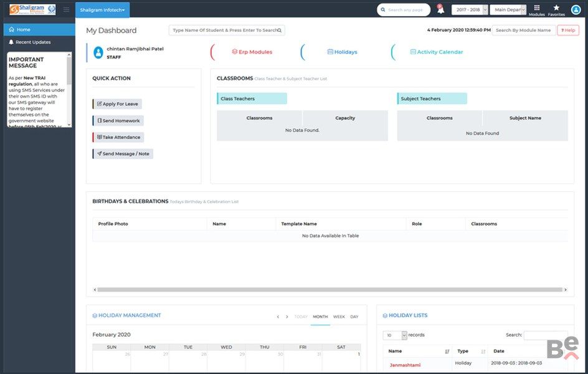Open the user profile avatar in header
This screenshot has height=374, width=588.
point(576,10)
